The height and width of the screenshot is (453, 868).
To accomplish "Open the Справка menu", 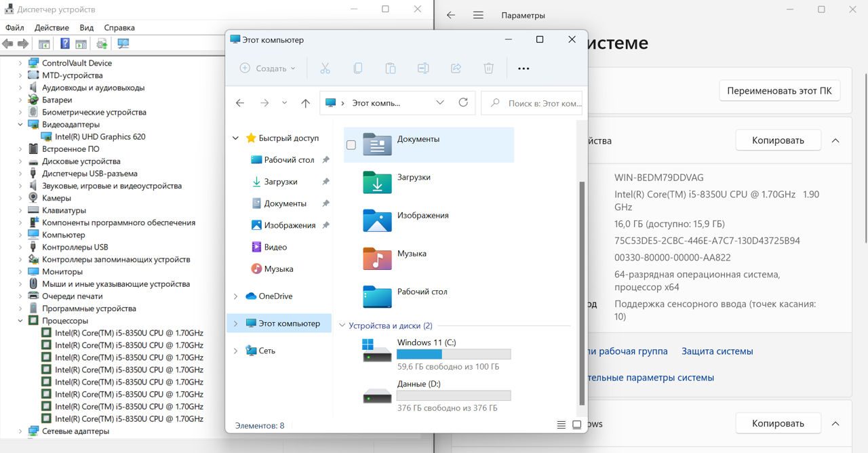I will tap(119, 28).
